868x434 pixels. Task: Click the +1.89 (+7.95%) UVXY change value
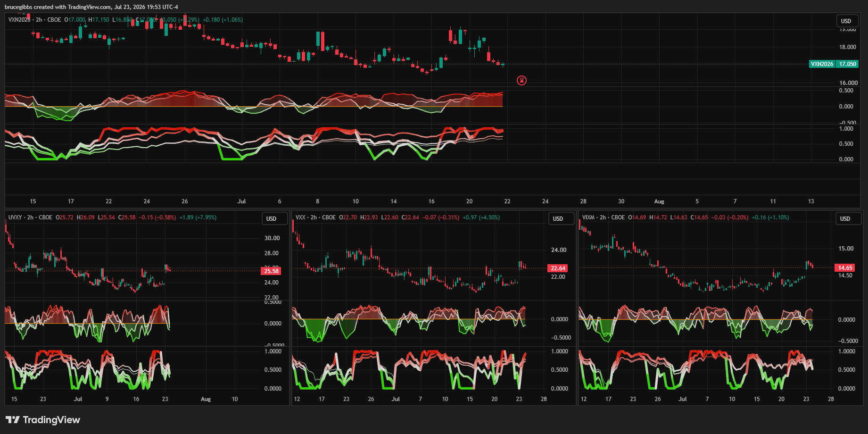[198, 217]
